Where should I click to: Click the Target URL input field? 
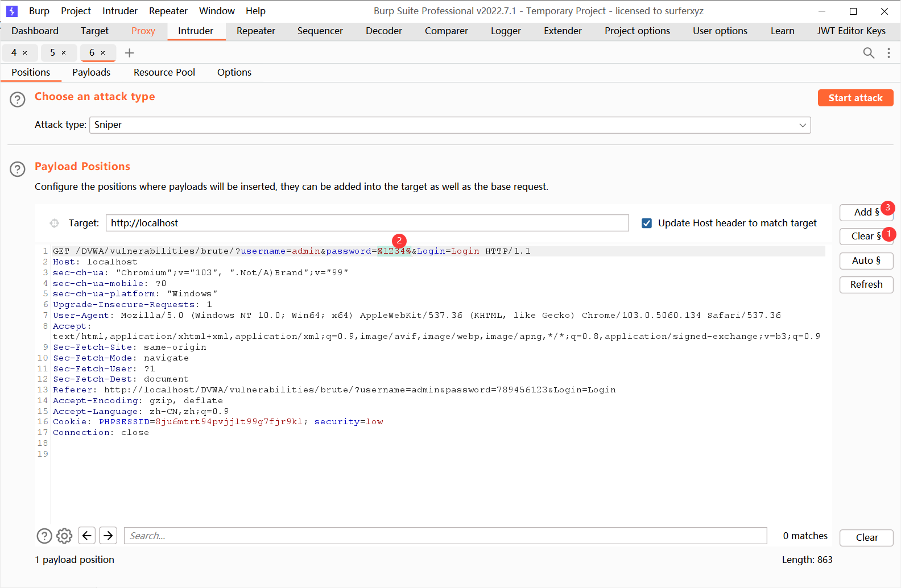point(367,223)
